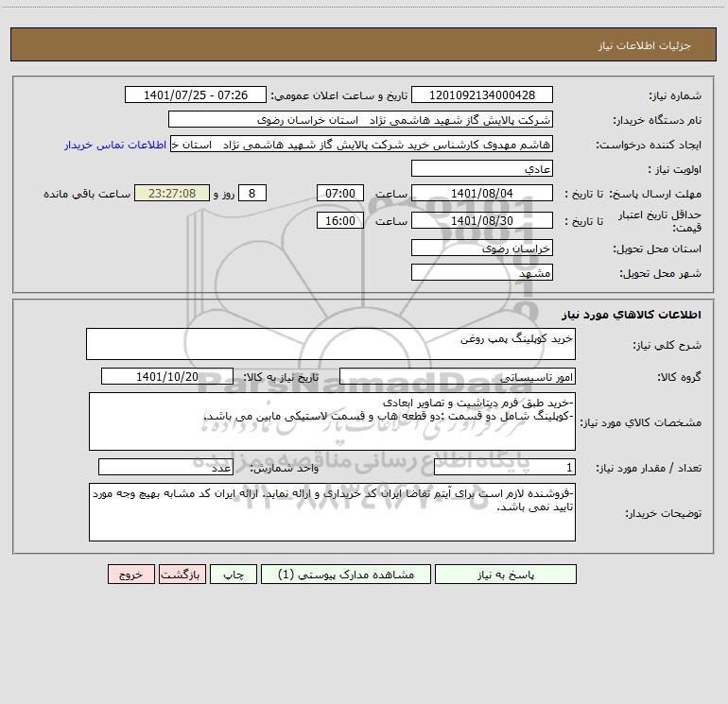Click اطلاعات کالاهای مورد نیاز section heading
Image resolution: width=728 pixels, height=704 pixels.
[x=632, y=315]
